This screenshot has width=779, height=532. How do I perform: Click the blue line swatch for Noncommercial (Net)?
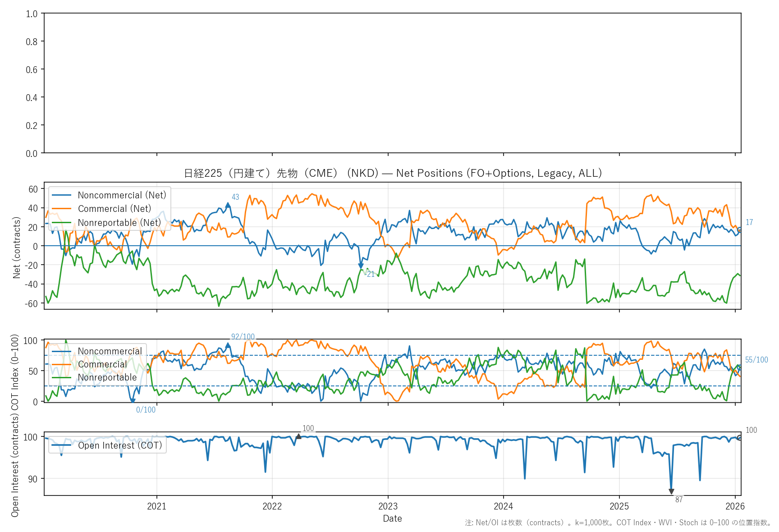pyautogui.click(x=62, y=195)
